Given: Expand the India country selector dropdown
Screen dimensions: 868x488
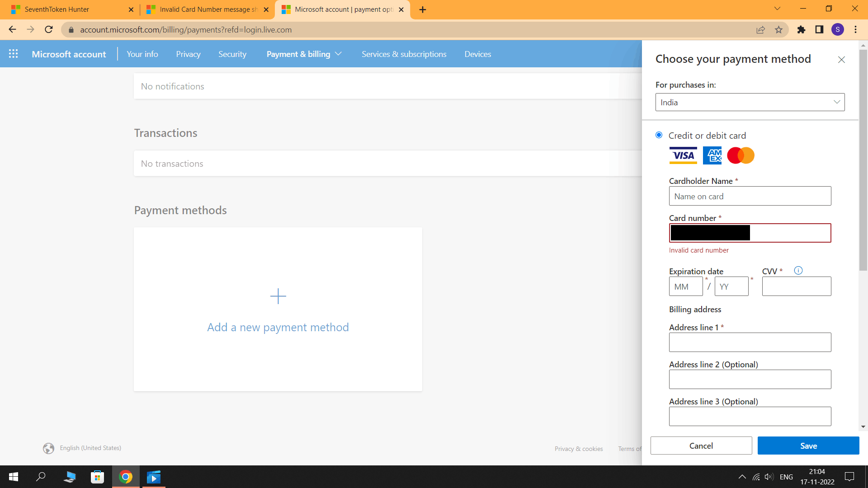Looking at the screenshot, I should (x=750, y=102).
